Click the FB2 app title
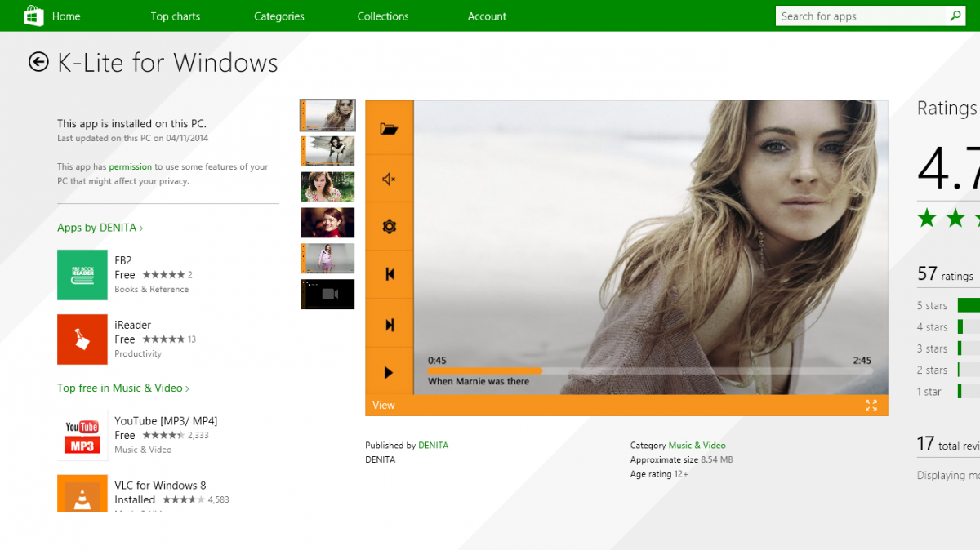Image resolution: width=980 pixels, height=550 pixels. point(123,260)
